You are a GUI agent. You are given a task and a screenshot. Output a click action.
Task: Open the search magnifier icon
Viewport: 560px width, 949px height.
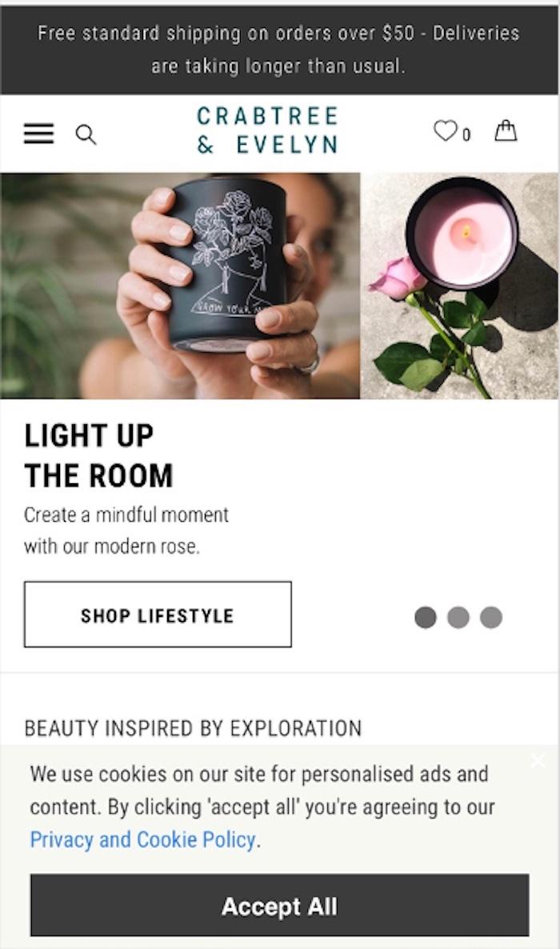click(86, 134)
